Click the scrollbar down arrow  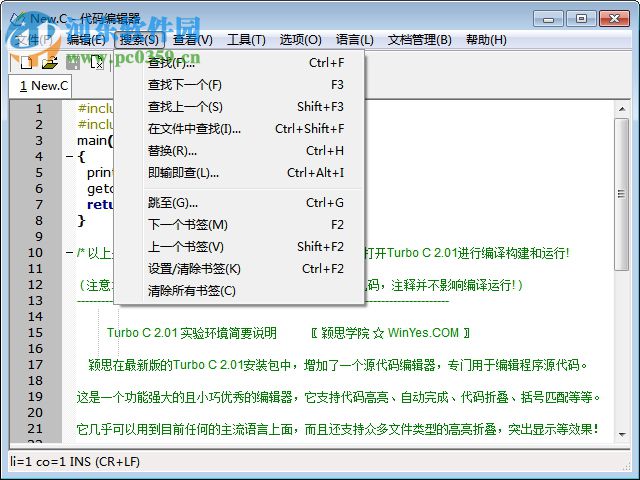pyautogui.click(x=622, y=435)
